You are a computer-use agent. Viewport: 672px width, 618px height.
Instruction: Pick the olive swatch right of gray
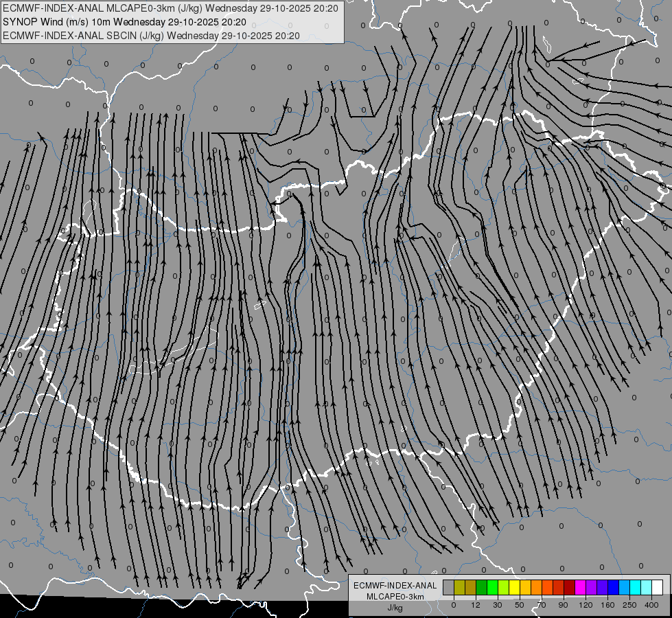pos(459,587)
